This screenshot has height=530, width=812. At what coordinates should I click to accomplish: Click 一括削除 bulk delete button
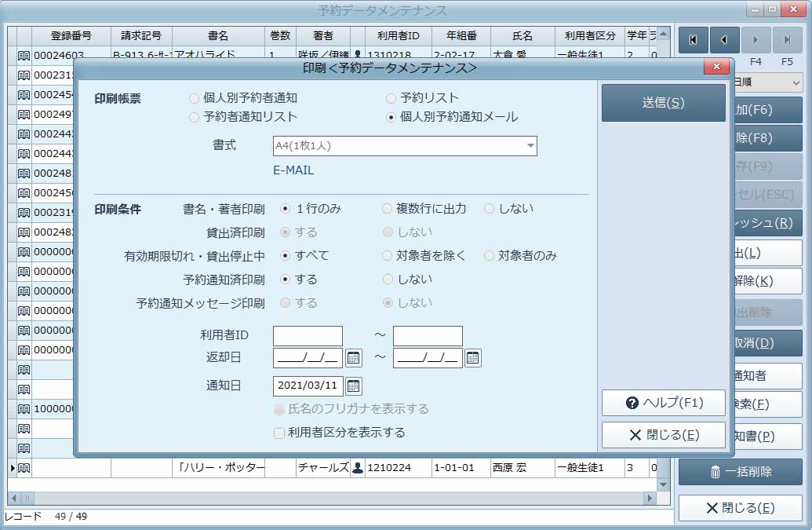[x=741, y=472]
